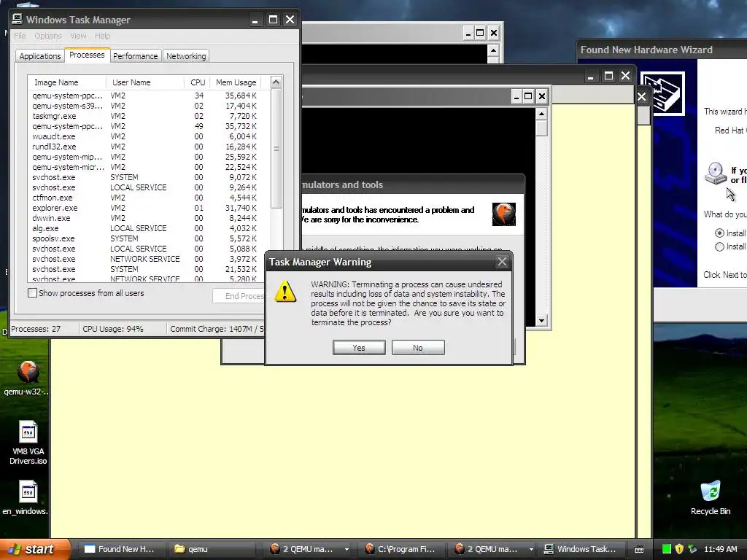Select the Processes tab
The image size is (747, 560).
pyautogui.click(x=87, y=55)
